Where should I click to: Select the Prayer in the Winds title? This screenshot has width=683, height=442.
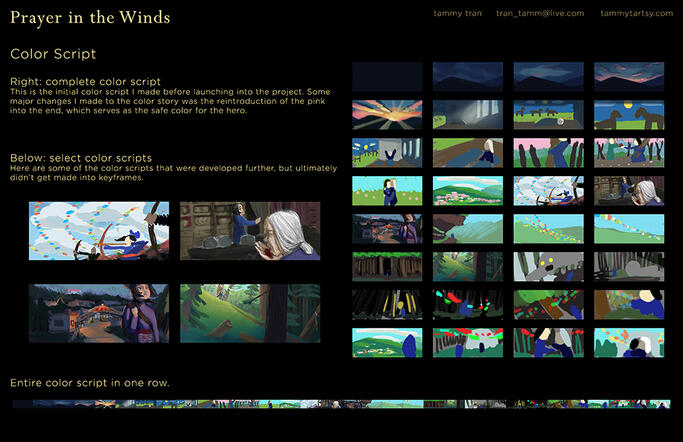click(90, 17)
